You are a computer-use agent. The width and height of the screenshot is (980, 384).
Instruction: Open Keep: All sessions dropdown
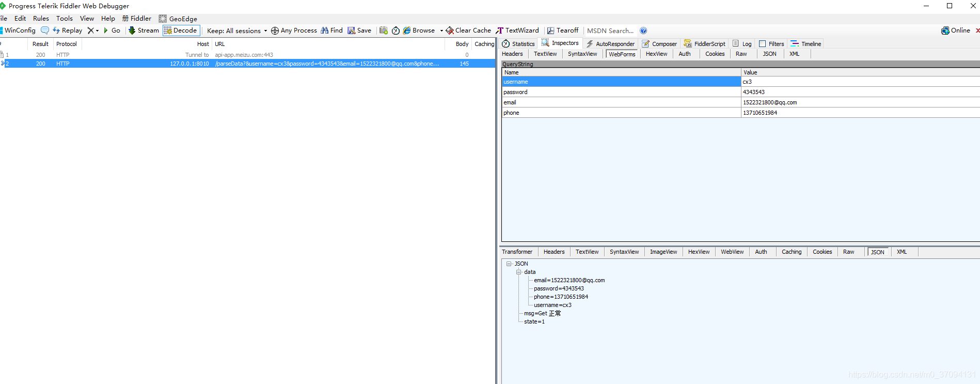click(x=237, y=30)
